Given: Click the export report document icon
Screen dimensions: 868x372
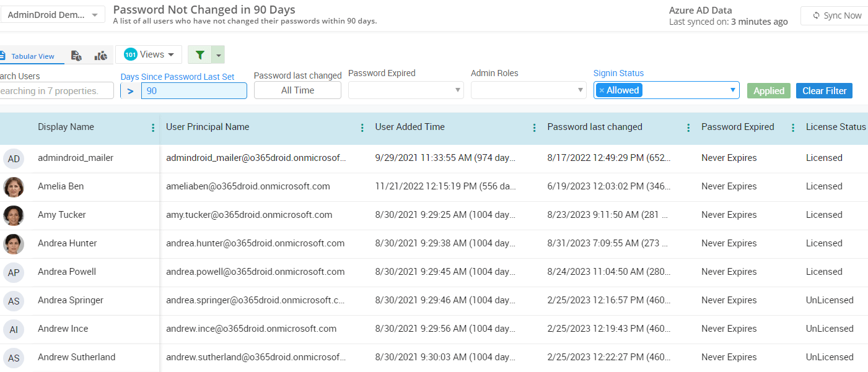Looking at the screenshot, I should [76, 54].
